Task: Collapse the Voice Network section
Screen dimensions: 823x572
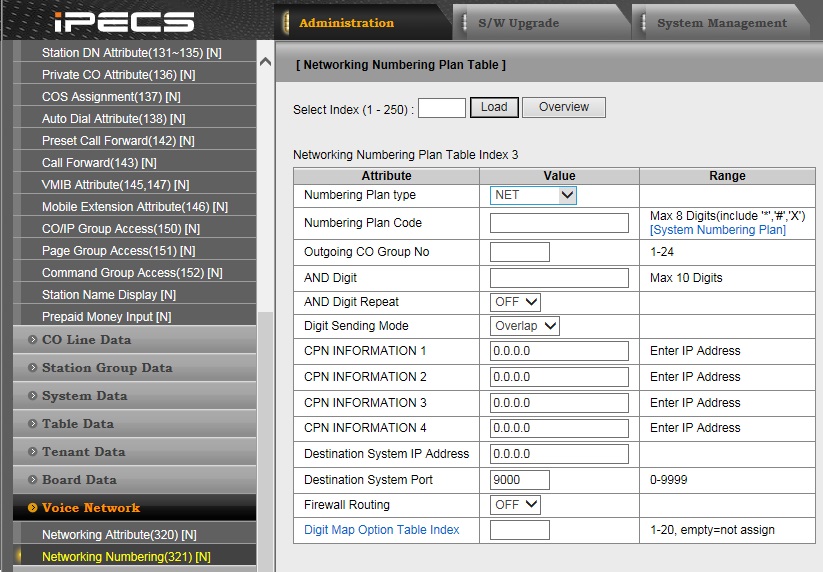Action: click(90, 508)
